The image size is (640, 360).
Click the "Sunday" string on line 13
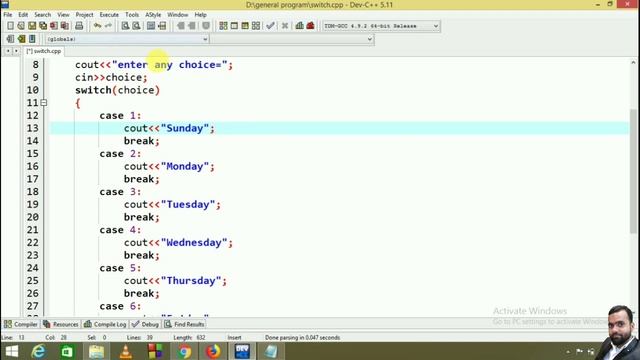click(185, 128)
